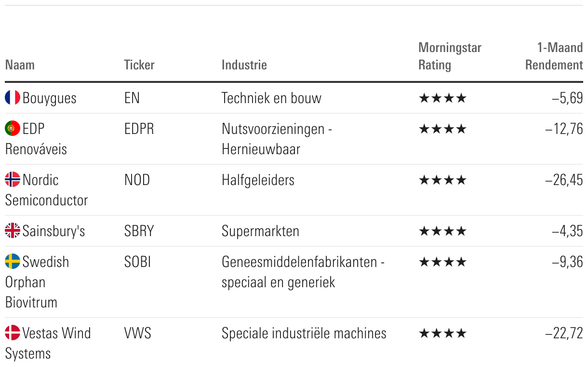Click the Ticker column header
This screenshot has height=373, width=588.
pos(139,65)
